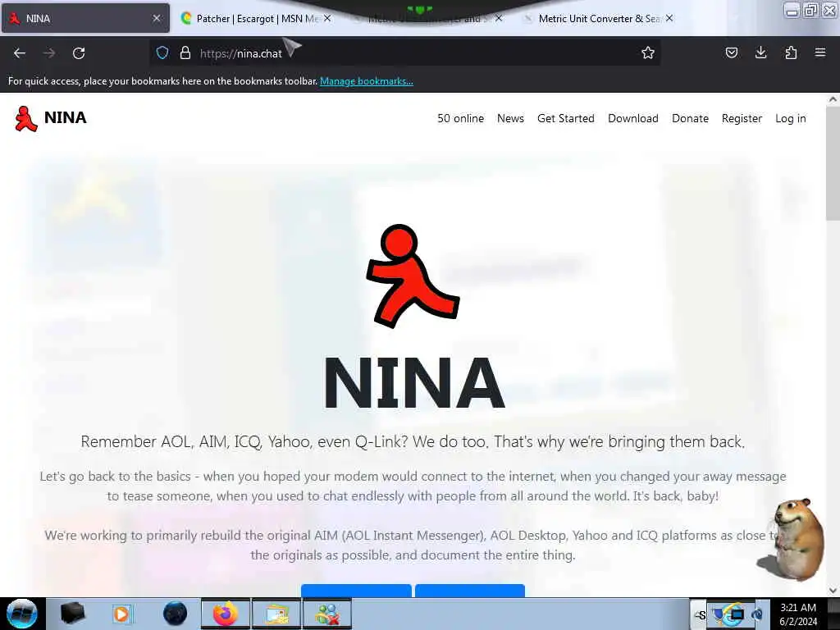Screen dimensions: 840x630
Task: Click the Log in link
Action: [790, 118]
